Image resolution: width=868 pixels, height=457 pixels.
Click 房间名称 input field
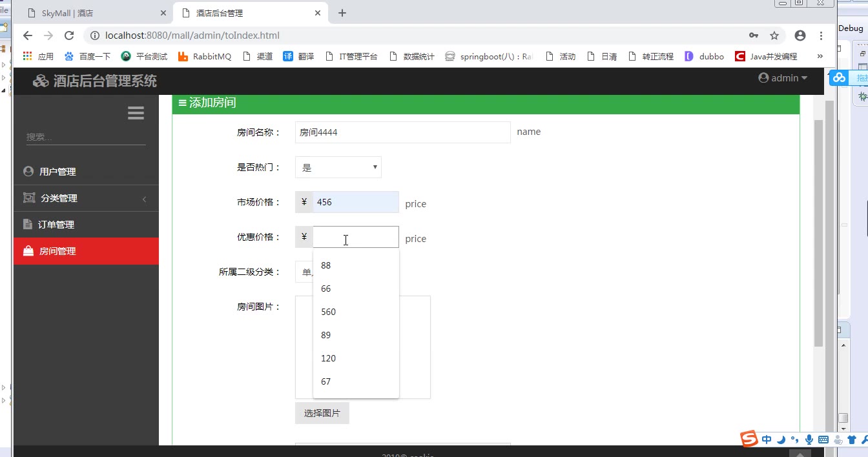point(403,132)
